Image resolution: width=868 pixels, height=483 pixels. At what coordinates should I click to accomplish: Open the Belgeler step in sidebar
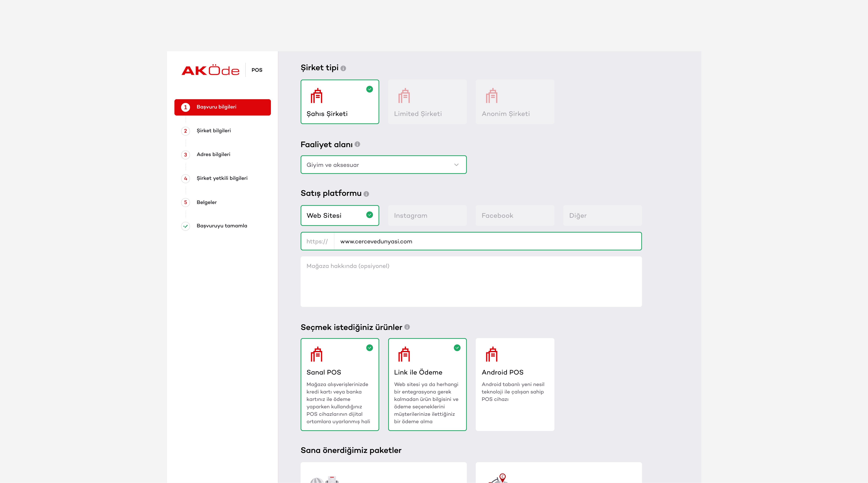click(x=207, y=202)
